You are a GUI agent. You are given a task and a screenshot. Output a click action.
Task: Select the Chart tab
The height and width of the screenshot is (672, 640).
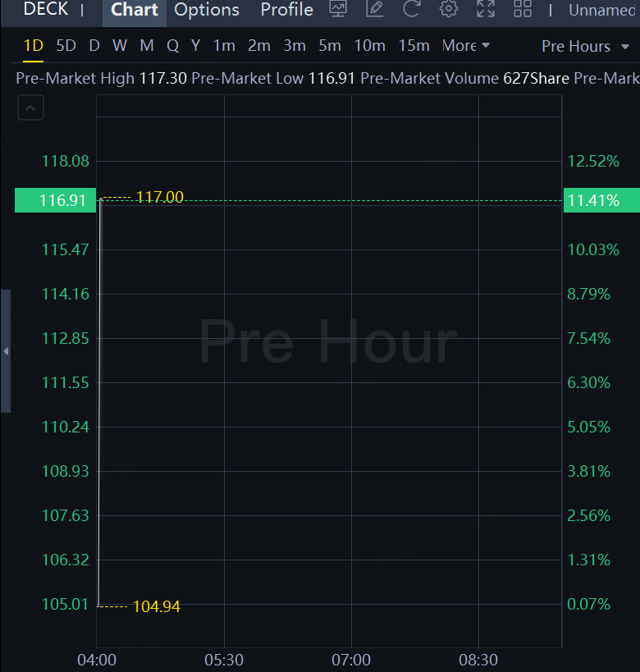tap(135, 10)
